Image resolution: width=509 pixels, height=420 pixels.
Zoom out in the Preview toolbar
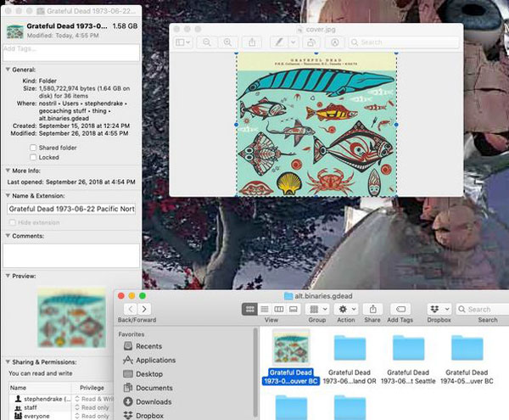pos(208,42)
